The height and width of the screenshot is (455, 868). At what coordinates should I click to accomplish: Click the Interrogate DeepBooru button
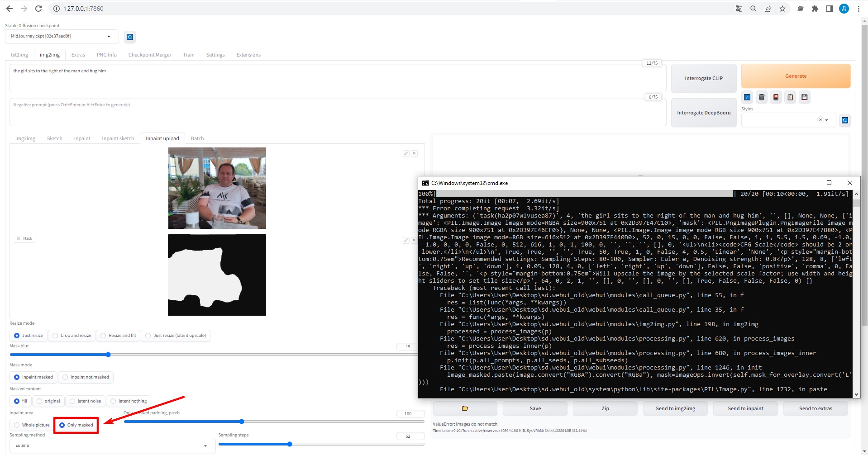[x=703, y=112]
